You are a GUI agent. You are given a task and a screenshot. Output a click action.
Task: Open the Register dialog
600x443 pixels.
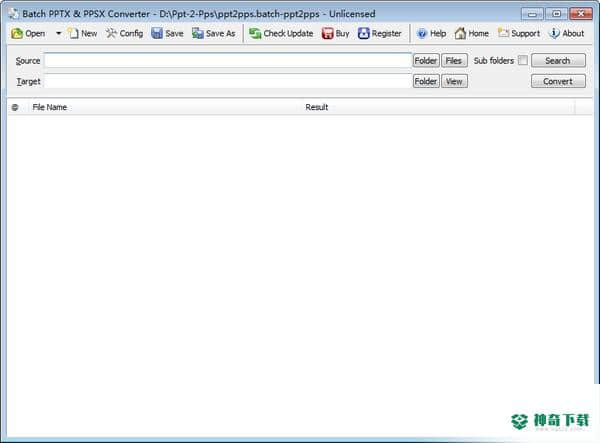(380, 34)
